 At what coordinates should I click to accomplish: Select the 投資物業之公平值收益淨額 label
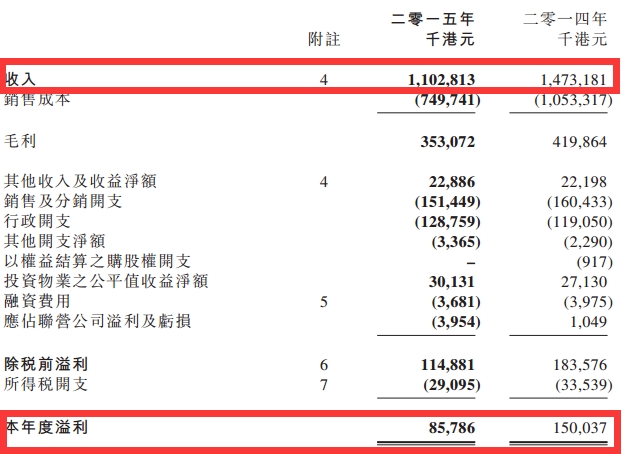106,281
